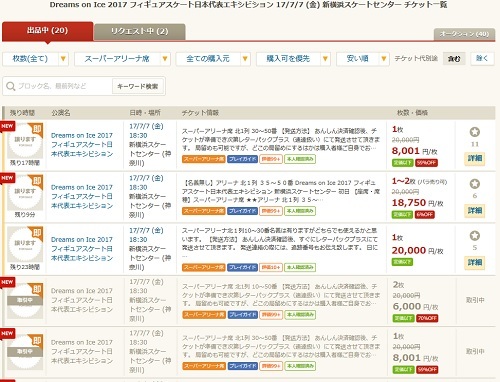This screenshot has height=382, width=500.
Task: Open seller badge thumbnail with 残り17時間
Action: coord(25,141)
